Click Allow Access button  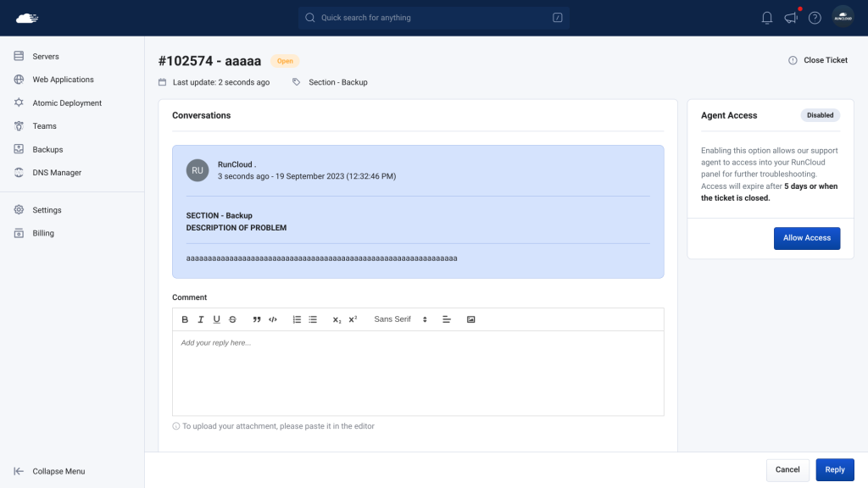(x=807, y=238)
